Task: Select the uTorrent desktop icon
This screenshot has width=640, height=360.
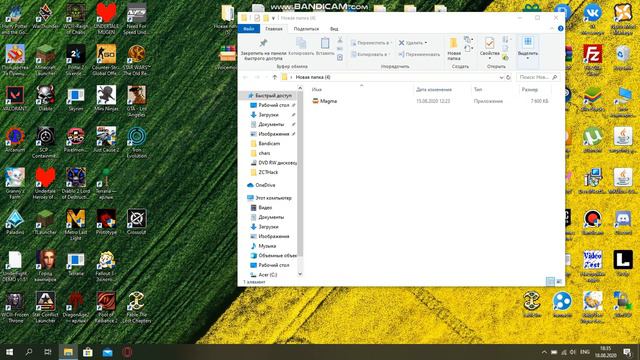Action: click(593, 140)
